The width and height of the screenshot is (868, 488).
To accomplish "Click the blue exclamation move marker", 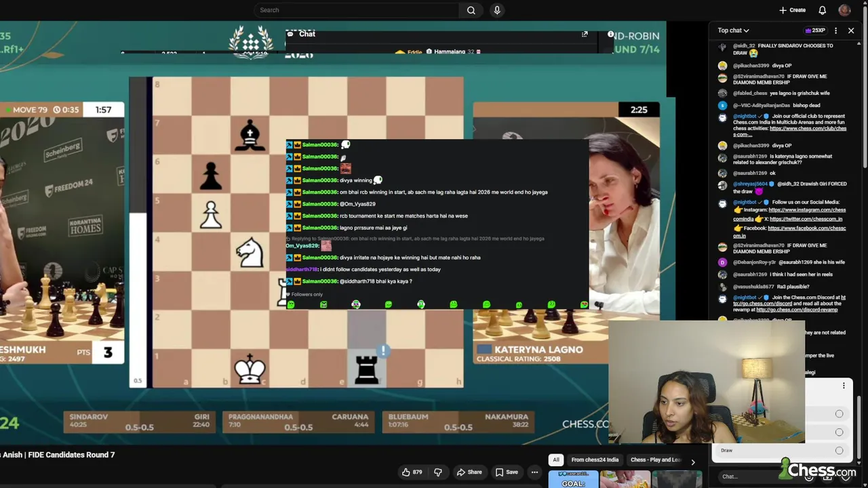I will [x=383, y=350].
